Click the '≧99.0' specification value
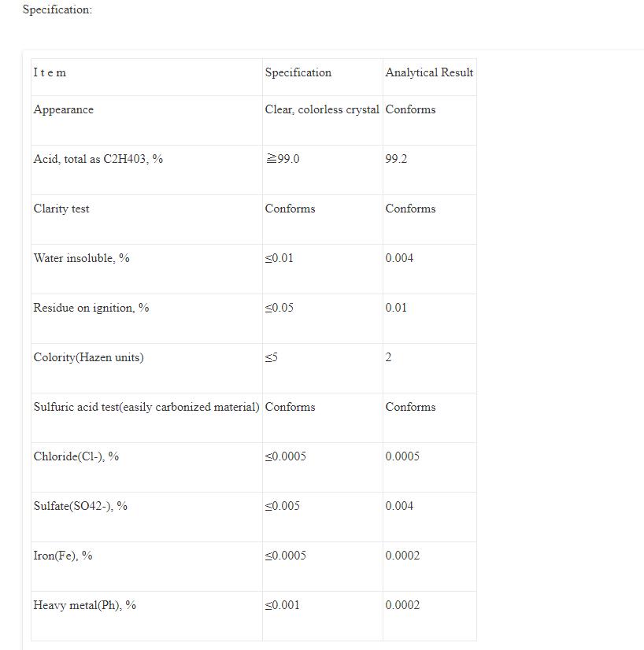The height and width of the screenshot is (650, 644). [x=283, y=160]
